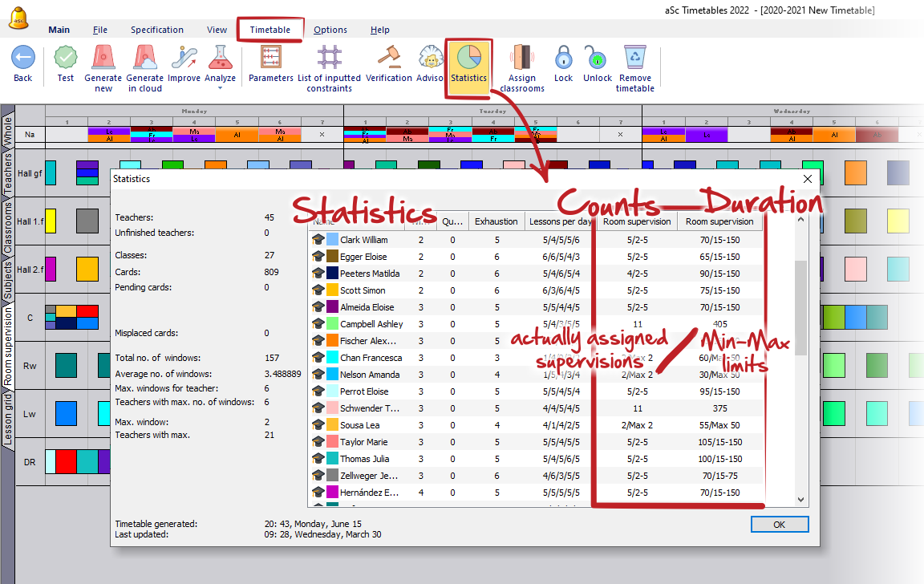Click the Cards count value 809
The height and width of the screenshot is (584, 924).
pos(272,272)
